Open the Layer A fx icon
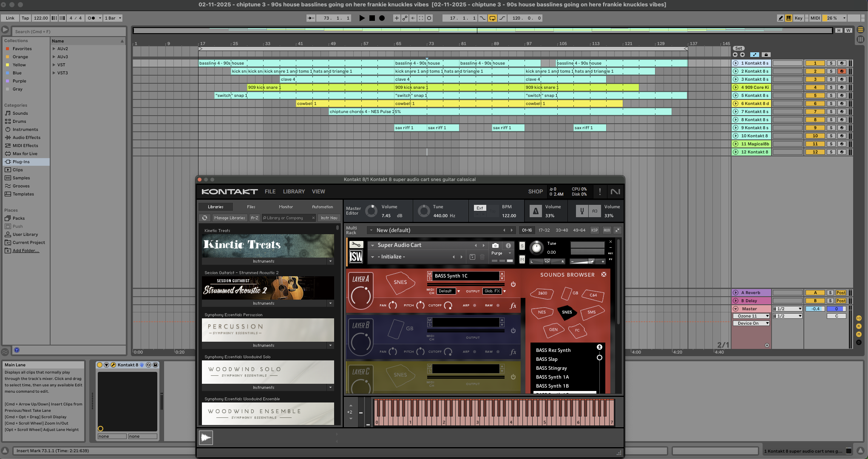This screenshot has width=868, height=459. [513, 305]
